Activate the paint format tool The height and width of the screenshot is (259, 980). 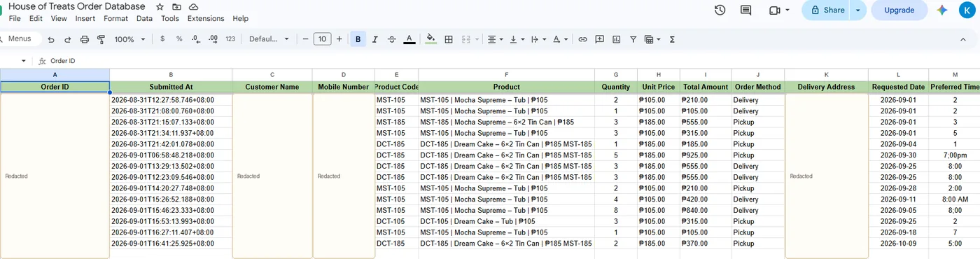[101, 39]
